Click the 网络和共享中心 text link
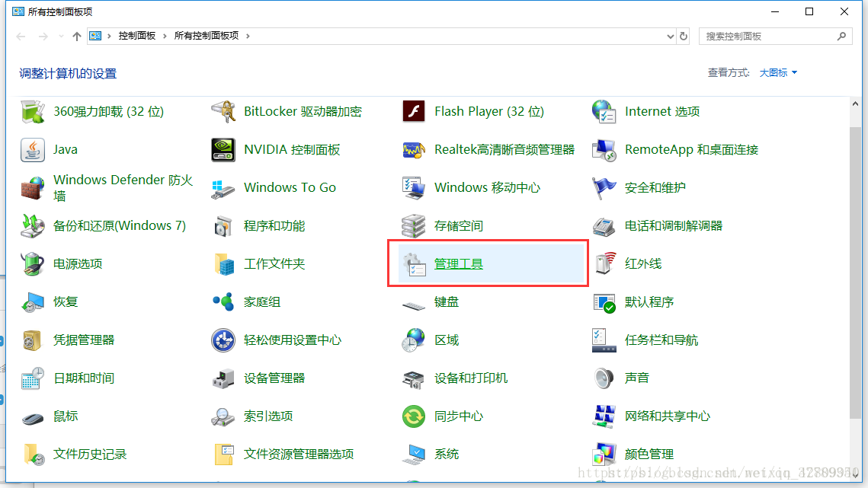868x488 pixels. tap(667, 416)
